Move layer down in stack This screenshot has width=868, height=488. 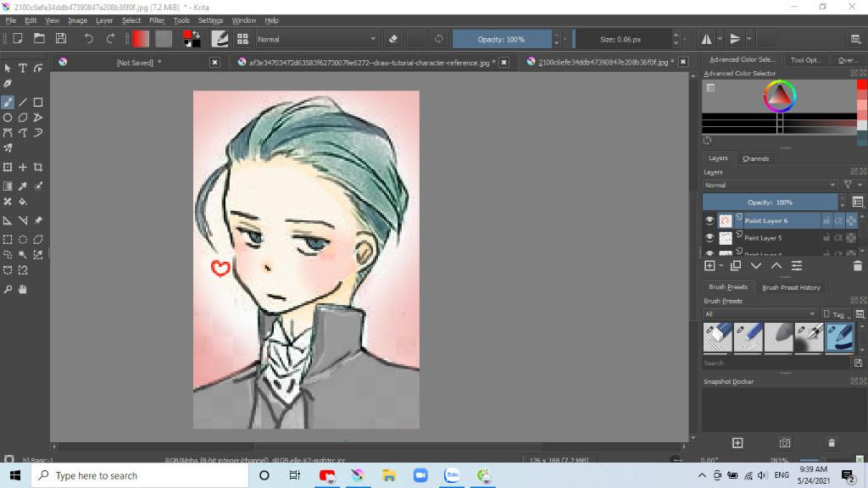pos(755,266)
